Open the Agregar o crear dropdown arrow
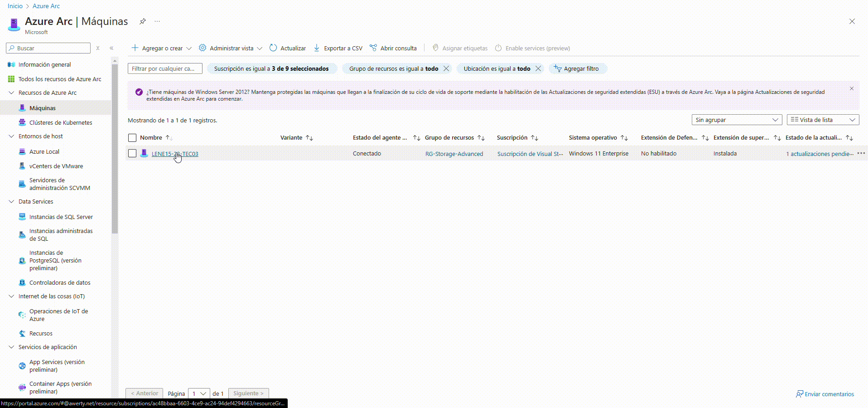 coord(189,49)
